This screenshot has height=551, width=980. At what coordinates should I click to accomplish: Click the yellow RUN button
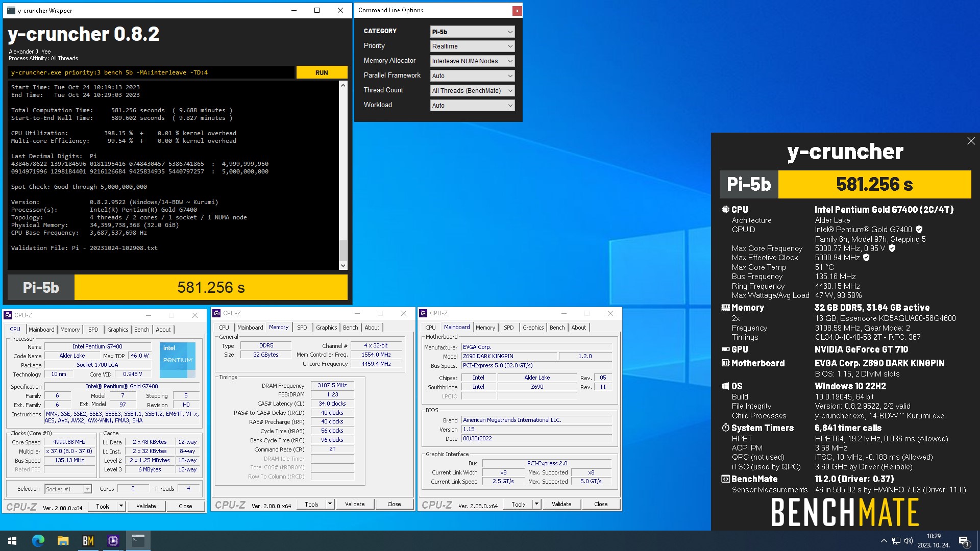322,72
